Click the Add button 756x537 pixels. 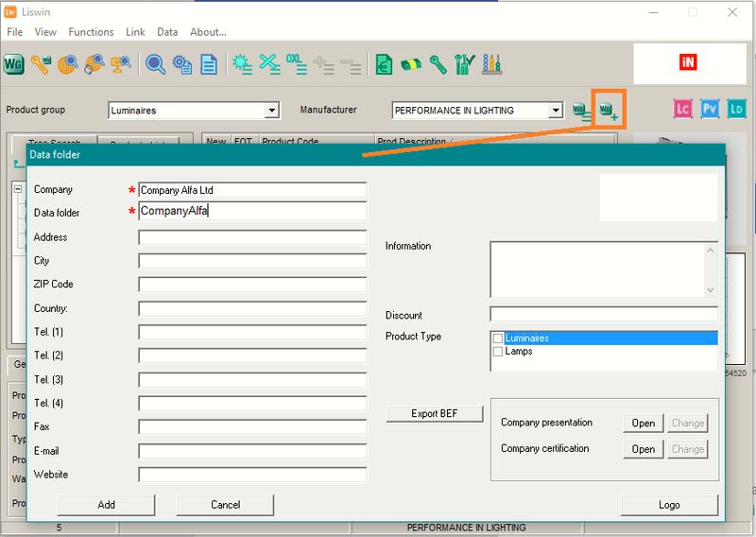pyautogui.click(x=106, y=505)
